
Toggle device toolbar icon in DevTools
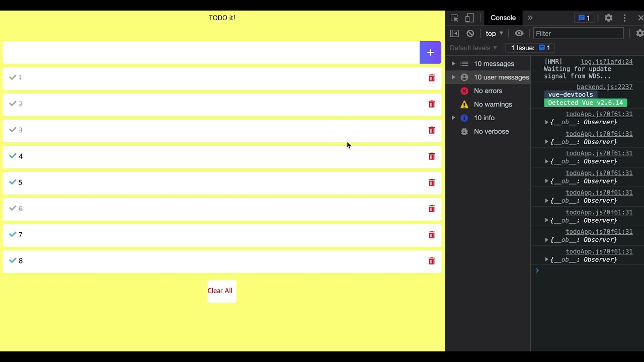(469, 18)
